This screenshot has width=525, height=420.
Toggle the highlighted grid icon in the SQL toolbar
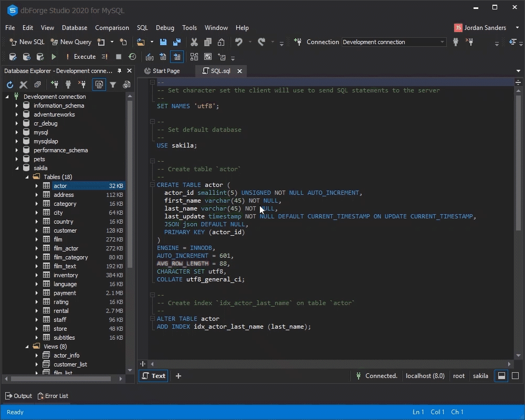(177, 57)
